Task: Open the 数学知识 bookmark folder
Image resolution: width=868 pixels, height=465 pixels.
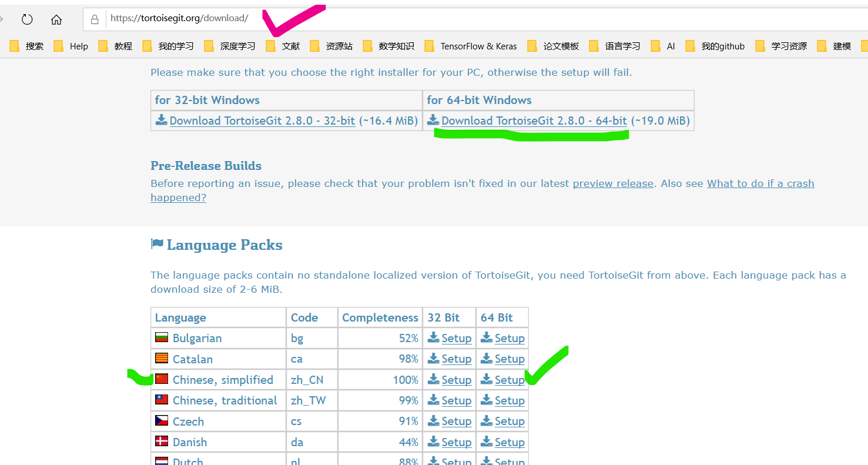Action: (389, 46)
